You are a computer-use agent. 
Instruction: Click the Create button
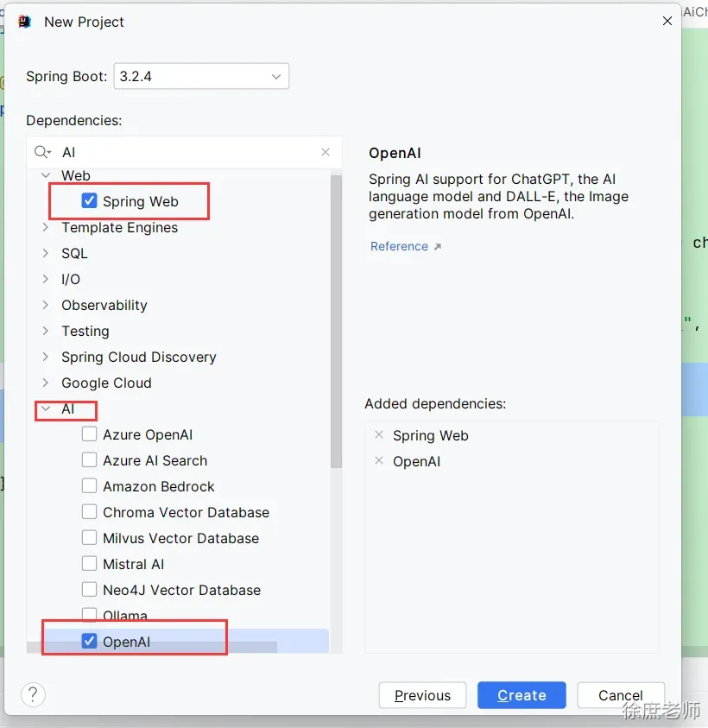tap(522, 695)
